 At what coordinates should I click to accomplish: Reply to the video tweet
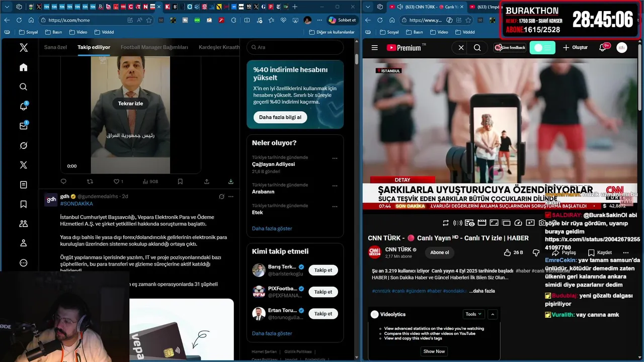[x=63, y=182]
